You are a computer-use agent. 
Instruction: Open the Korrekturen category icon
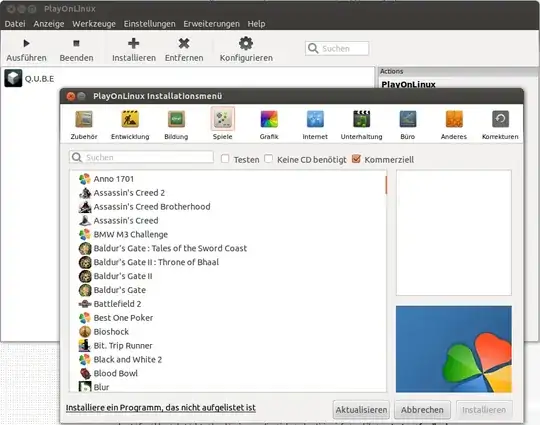pos(500,120)
